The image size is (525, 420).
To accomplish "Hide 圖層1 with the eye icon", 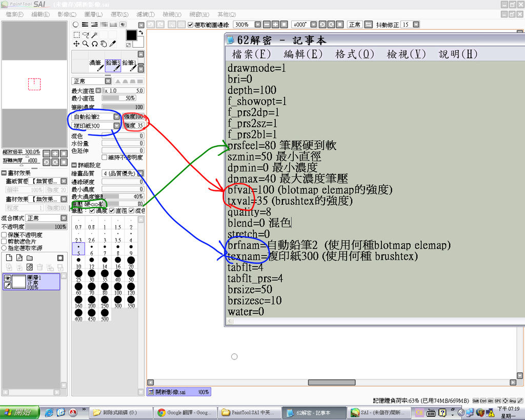I will coord(7,278).
